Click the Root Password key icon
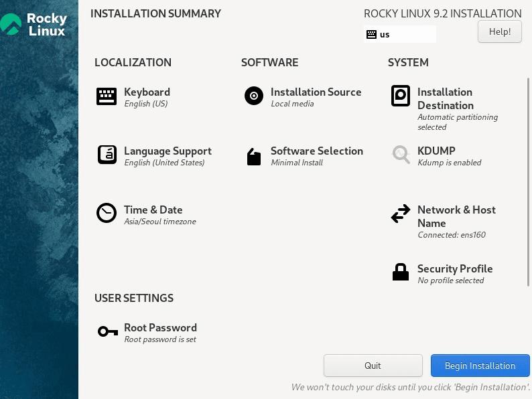Viewport: 532px width, 399px height. tap(108, 331)
